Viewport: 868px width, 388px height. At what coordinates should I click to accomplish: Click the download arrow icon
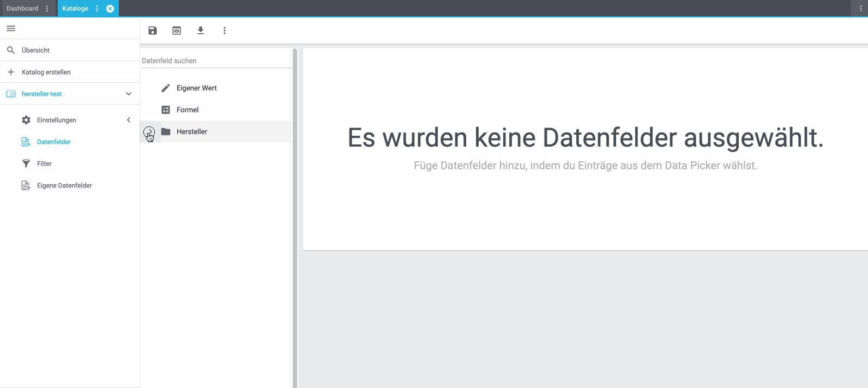click(x=201, y=31)
